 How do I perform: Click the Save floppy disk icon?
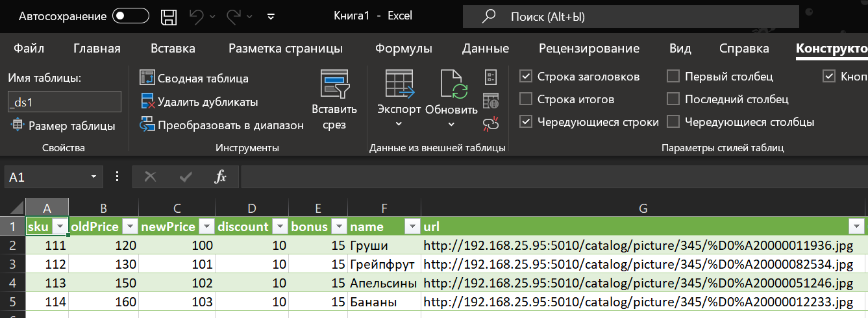169,16
